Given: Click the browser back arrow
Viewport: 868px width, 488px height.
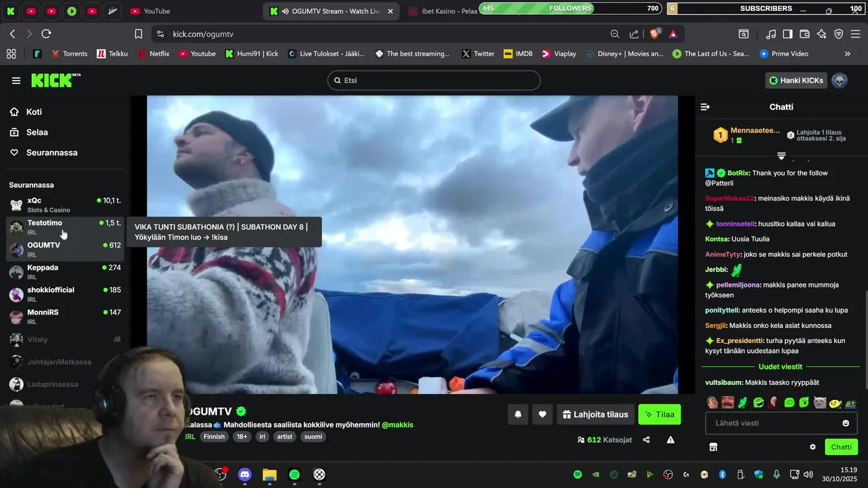Looking at the screenshot, I should [x=12, y=34].
